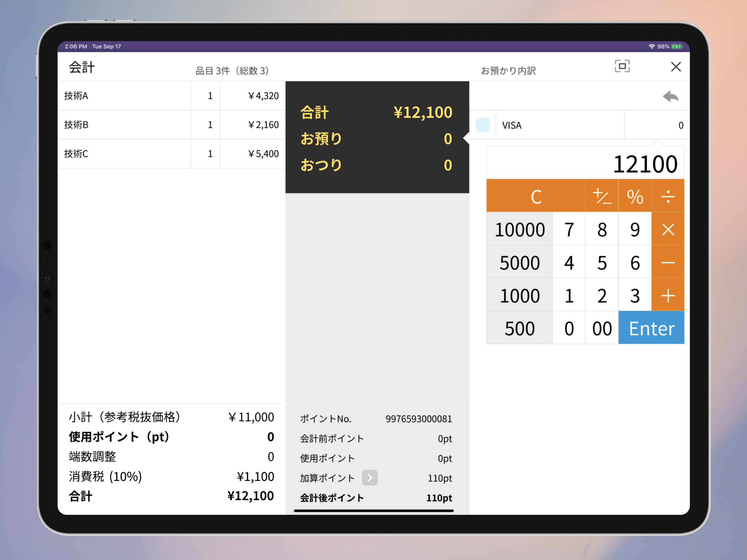Tap the お預り amount in dark panel
This screenshot has height=560, width=747.
tap(448, 139)
